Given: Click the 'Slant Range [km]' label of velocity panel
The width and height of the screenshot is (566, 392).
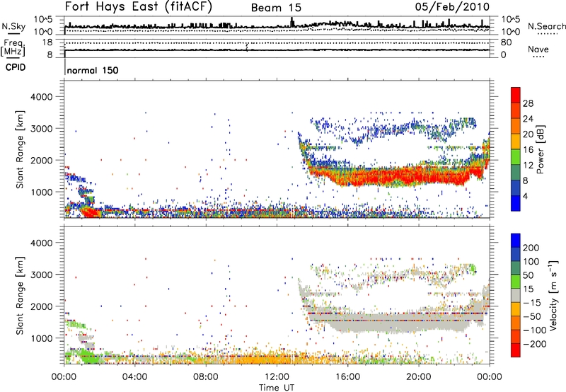Looking at the screenshot, I should point(21,296).
